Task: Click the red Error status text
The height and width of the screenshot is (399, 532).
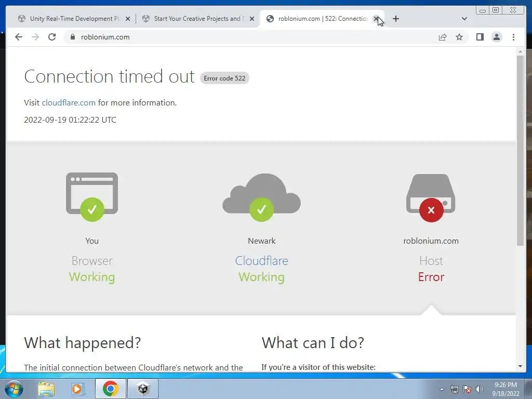Action: coord(431,277)
